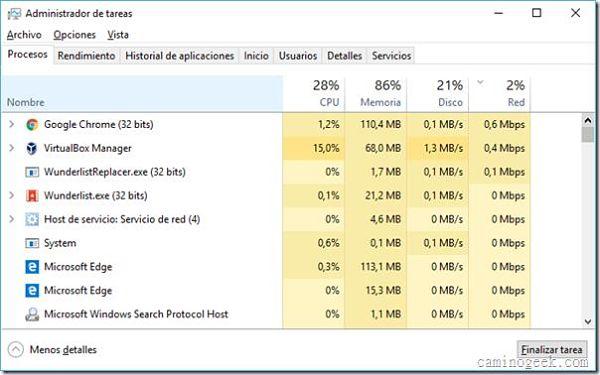Switch to the Rendimiento tab

[x=86, y=56]
